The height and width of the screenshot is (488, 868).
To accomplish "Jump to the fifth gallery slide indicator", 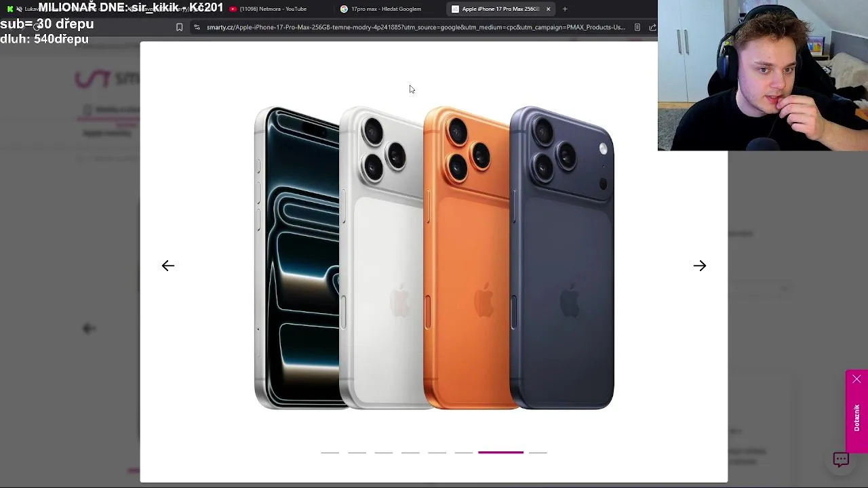I will (437, 452).
